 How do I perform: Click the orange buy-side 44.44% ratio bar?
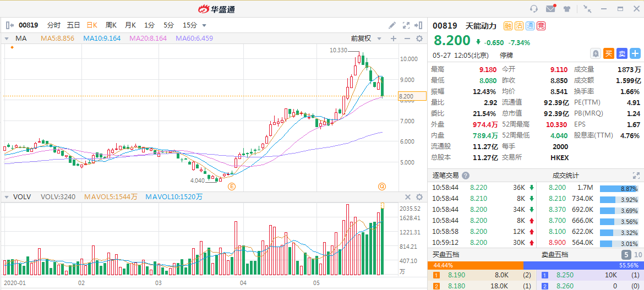coord(475,265)
